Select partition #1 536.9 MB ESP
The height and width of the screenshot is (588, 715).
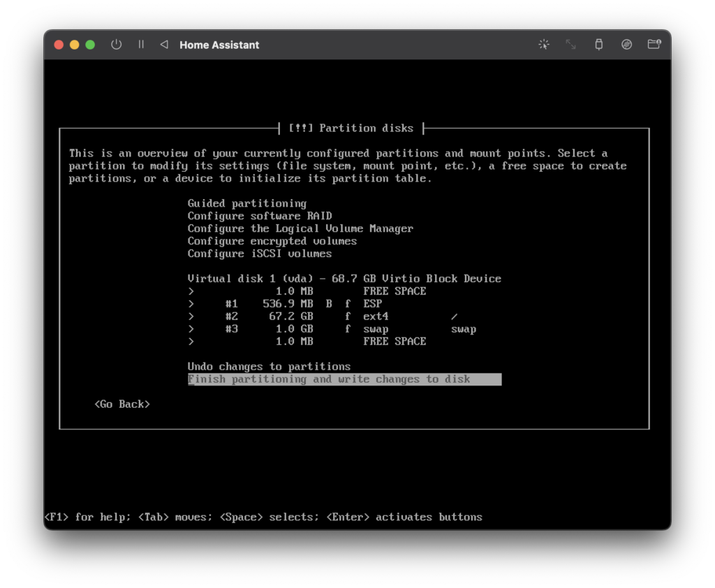(x=344, y=304)
